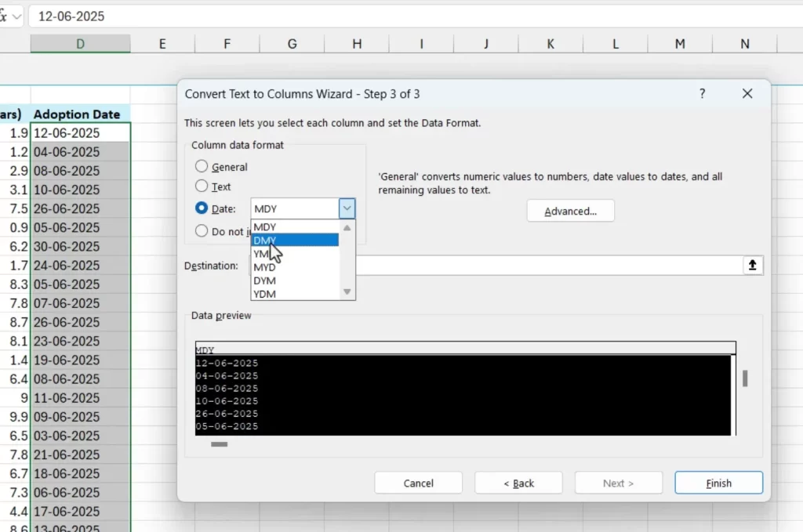Click the cell with value 6.2
This screenshot has width=803, height=532.
15,247
